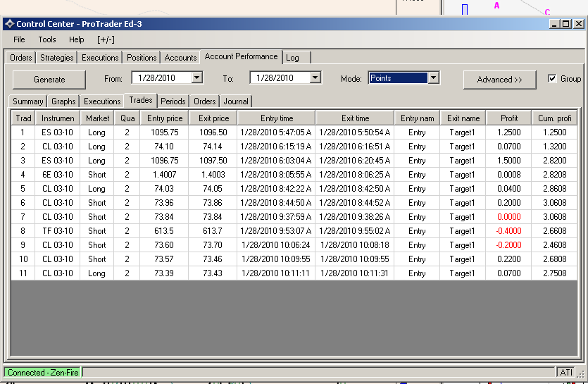Click the profit value 0.2200
Viewport: 588px width, 384px height.
[508, 259]
